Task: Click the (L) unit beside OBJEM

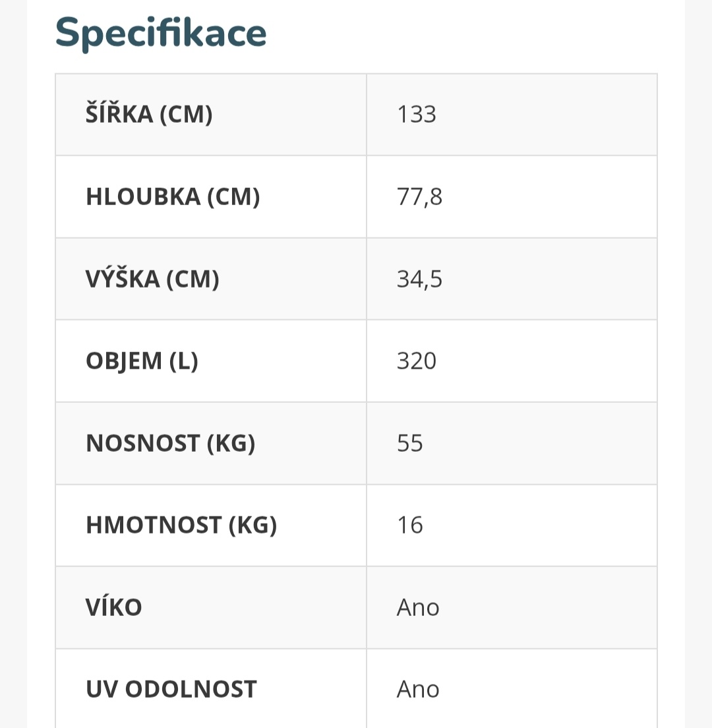Action: tap(184, 361)
